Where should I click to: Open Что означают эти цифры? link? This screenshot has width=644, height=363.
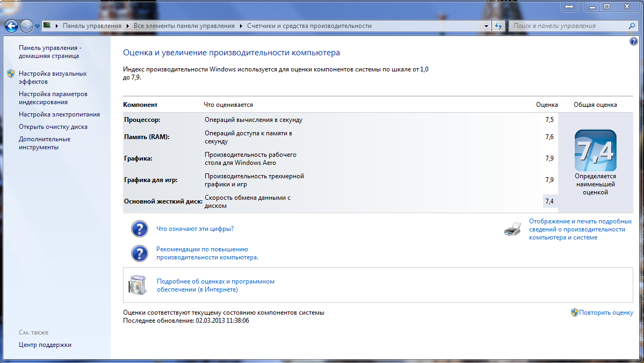pos(195,229)
